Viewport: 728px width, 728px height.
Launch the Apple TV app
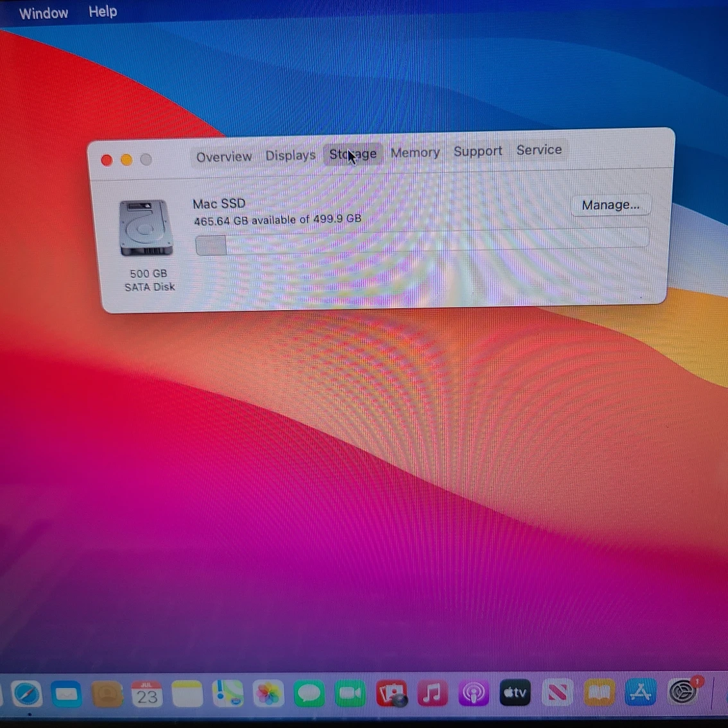514,693
